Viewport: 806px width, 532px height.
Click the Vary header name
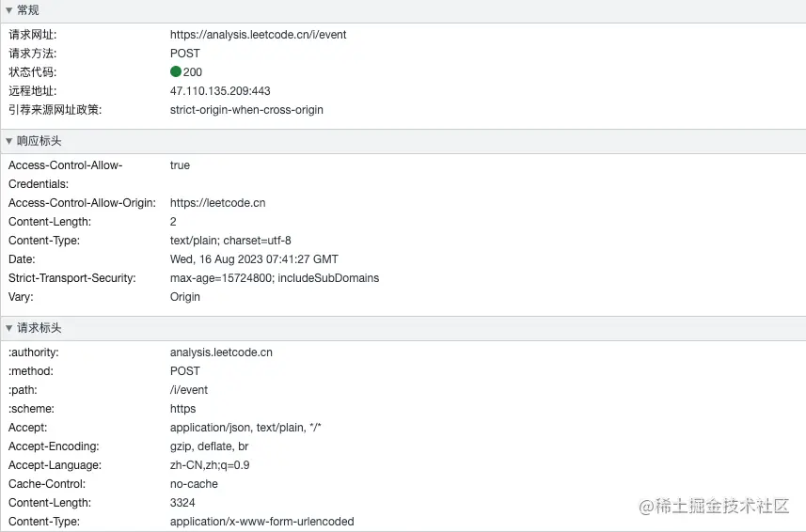[x=20, y=297]
